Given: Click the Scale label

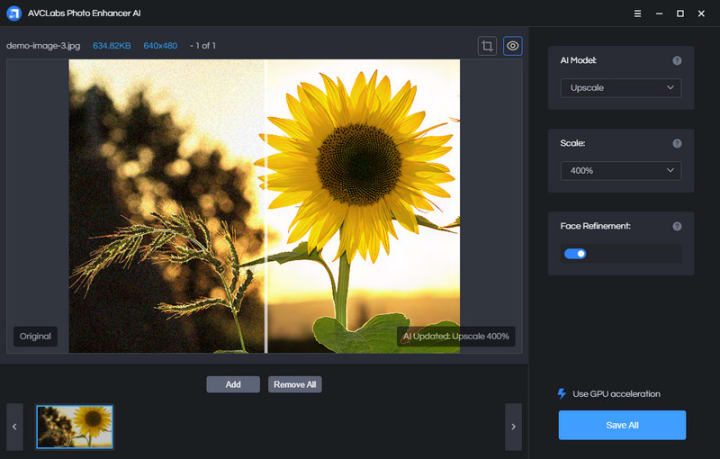Looking at the screenshot, I should tap(573, 144).
